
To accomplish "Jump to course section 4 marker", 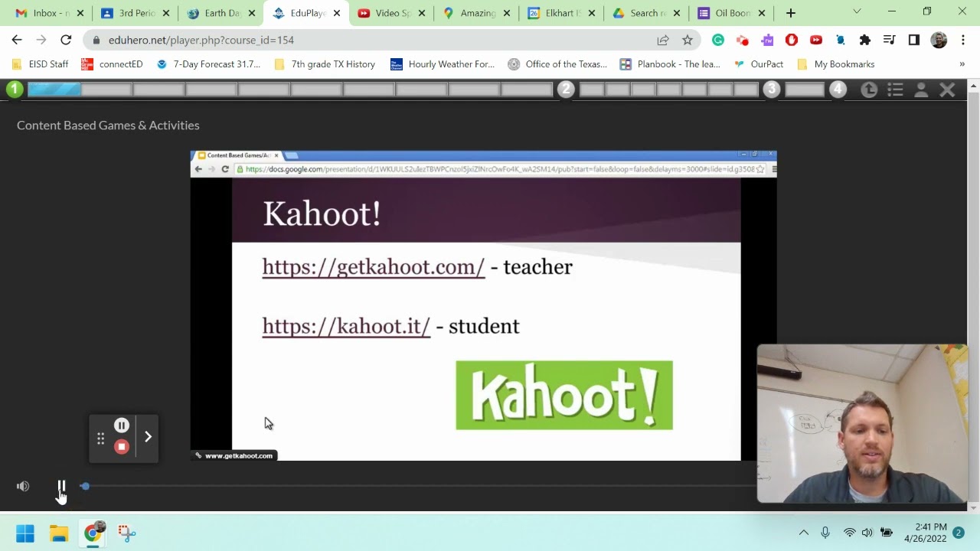I will (x=838, y=90).
